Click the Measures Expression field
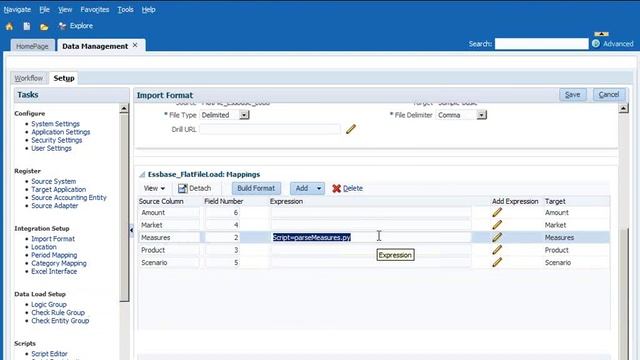 coord(371,237)
